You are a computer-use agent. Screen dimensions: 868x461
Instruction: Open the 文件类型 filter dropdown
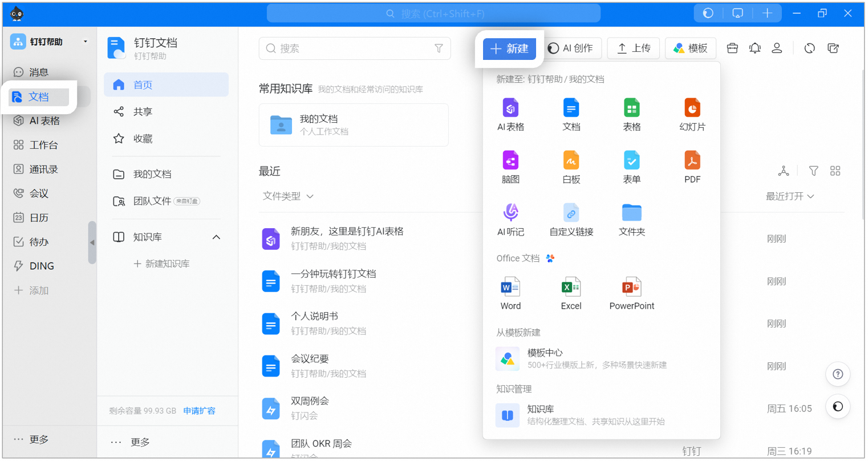tap(288, 196)
